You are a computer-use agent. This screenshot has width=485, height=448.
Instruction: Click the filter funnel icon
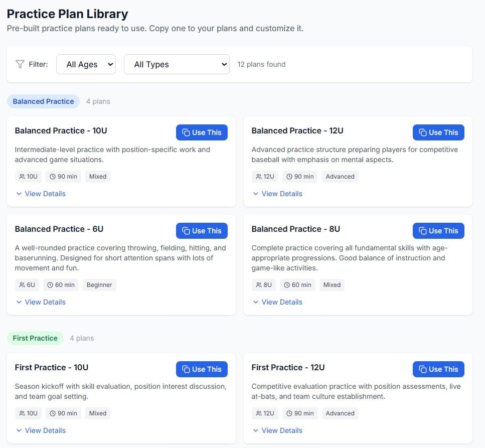tap(20, 64)
